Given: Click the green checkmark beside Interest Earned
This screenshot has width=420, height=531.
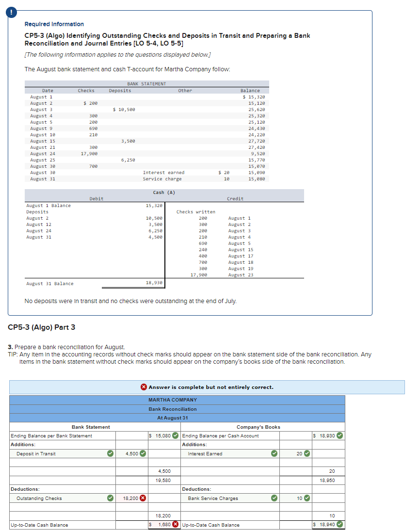Looking at the screenshot, I should pos(273,453).
